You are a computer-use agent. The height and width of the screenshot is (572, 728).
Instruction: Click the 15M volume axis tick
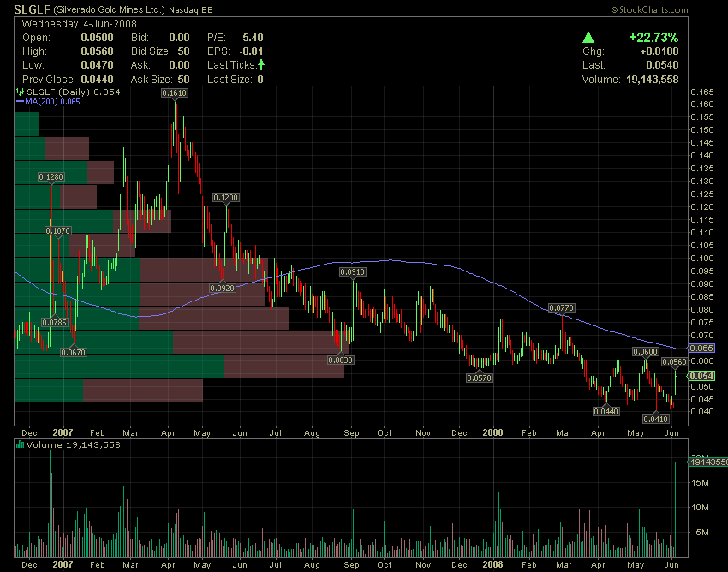(700, 483)
